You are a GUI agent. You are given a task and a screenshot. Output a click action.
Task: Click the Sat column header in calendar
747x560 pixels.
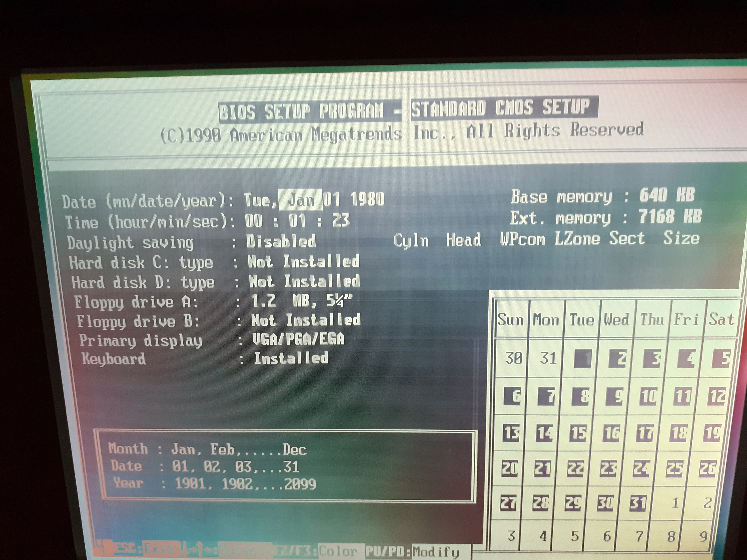pos(721,319)
